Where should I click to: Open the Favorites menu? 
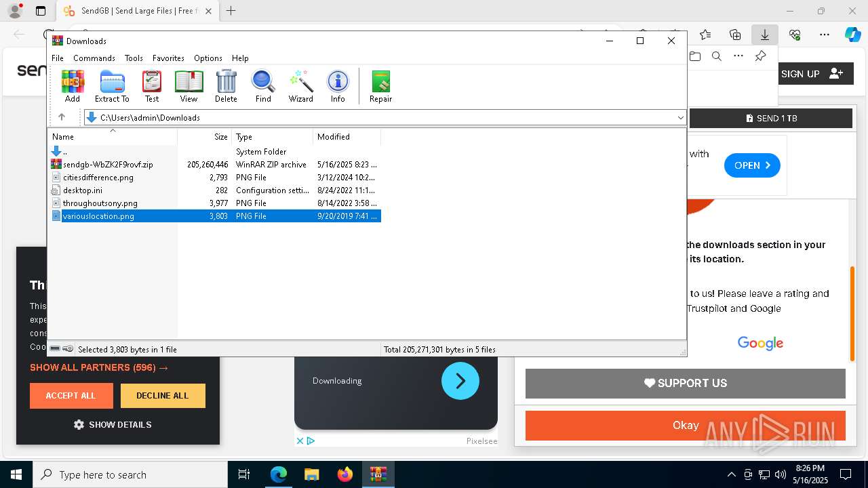168,58
